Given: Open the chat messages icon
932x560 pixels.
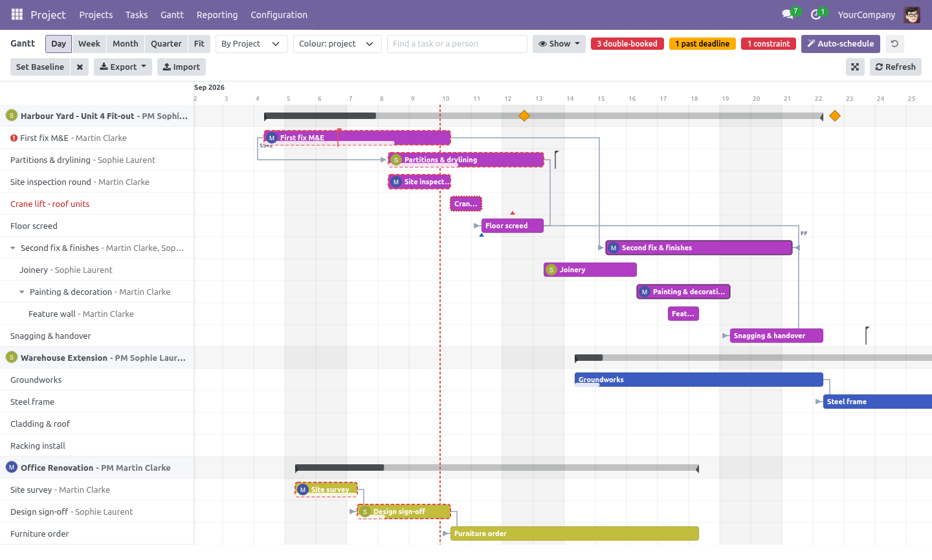Looking at the screenshot, I should (x=788, y=14).
